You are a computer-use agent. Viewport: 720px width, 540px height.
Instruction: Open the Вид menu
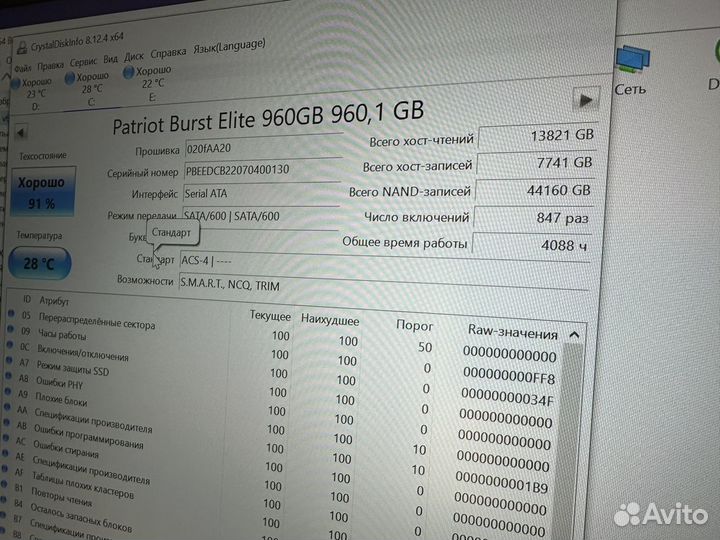click(x=110, y=59)
